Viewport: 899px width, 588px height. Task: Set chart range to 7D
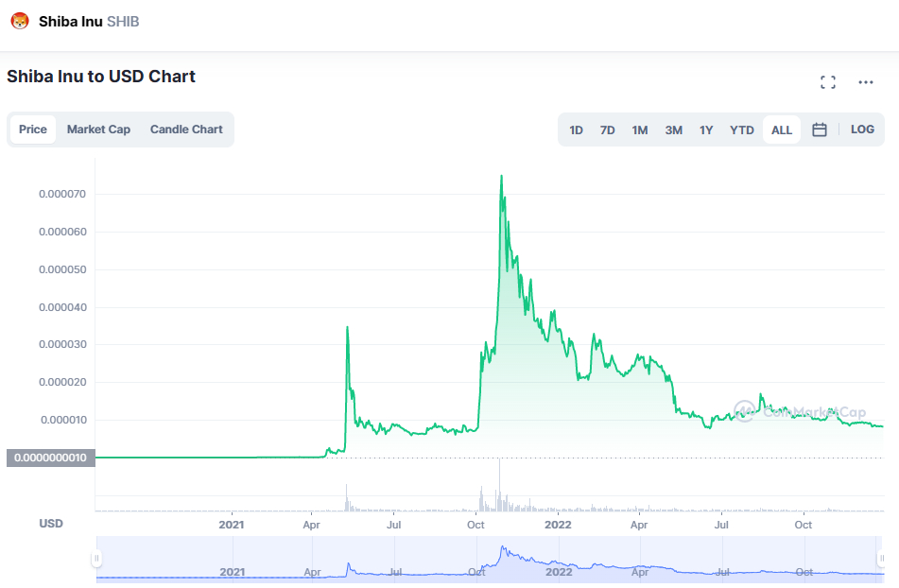click(x=608, y=130)
